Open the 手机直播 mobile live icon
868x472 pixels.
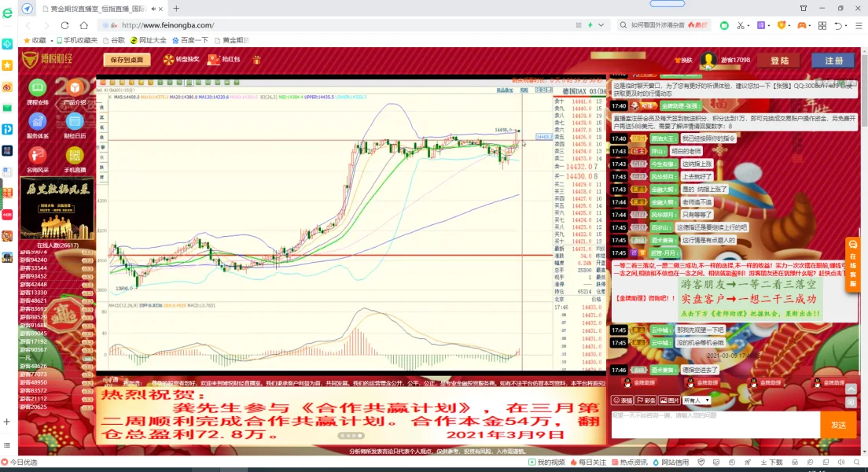pyautogui.click(x=75, y=156)
